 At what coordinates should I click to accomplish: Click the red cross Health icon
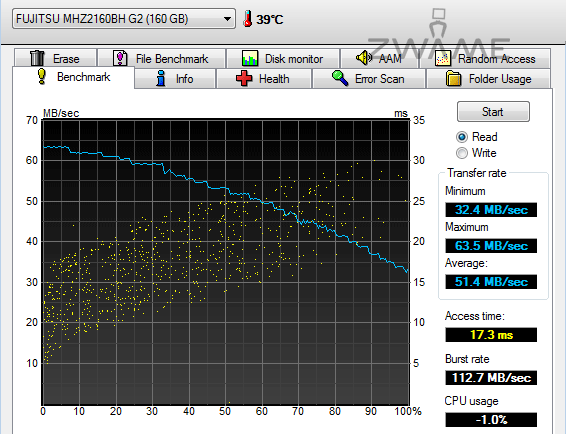pyautogui.click(x=244, y=78)
